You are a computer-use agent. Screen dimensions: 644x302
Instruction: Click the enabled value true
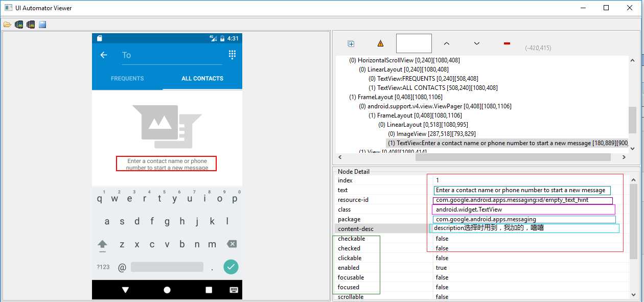(442, 268)
